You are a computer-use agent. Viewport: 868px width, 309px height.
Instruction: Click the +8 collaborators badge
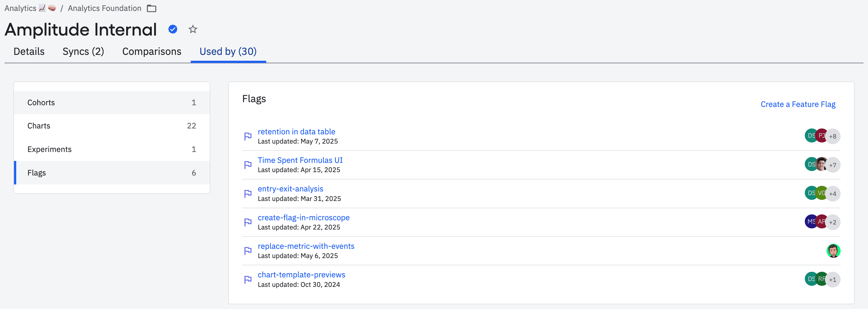click(x=833, y=136)
